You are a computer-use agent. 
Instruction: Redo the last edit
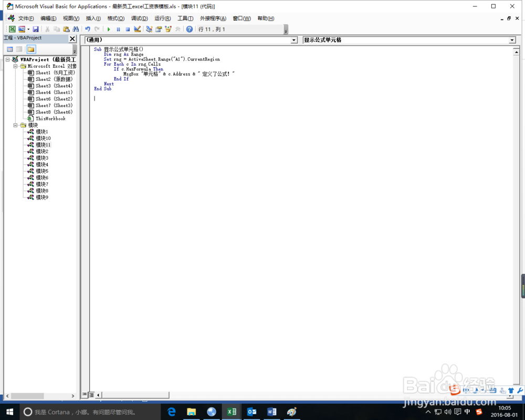(x=97, y=29)
